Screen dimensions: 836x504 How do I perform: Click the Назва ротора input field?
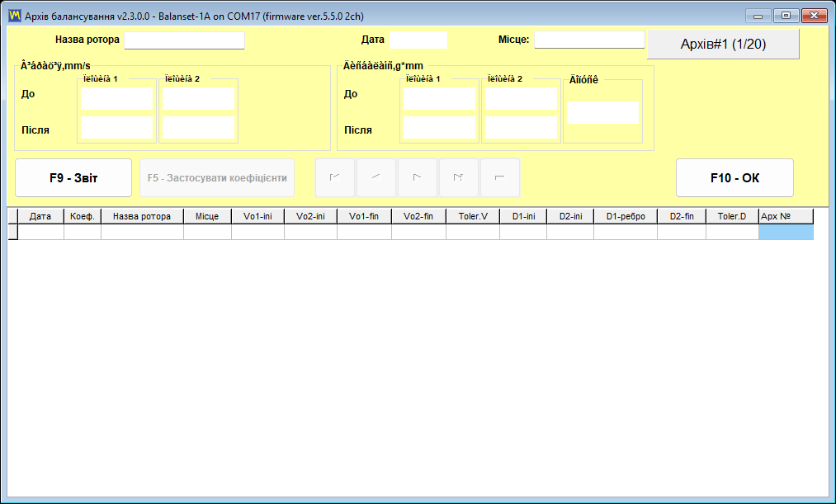185,40
